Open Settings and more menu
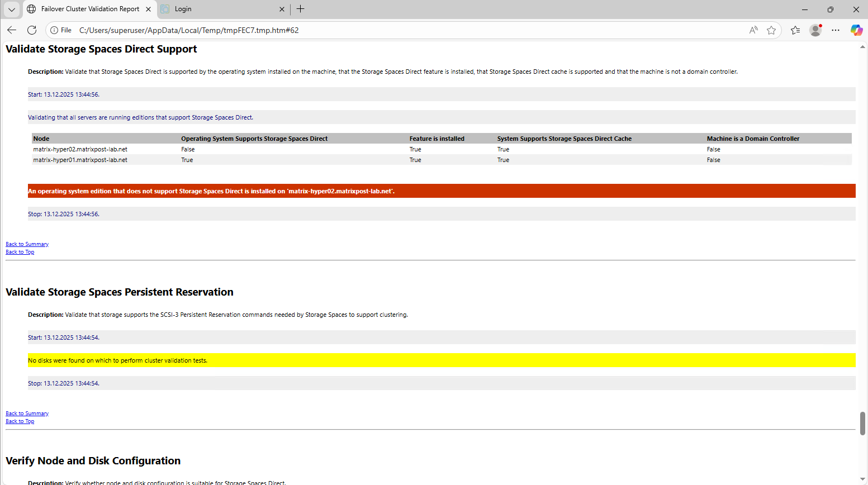The height and width of the screenshot is (485, 868). click(836, 30)
